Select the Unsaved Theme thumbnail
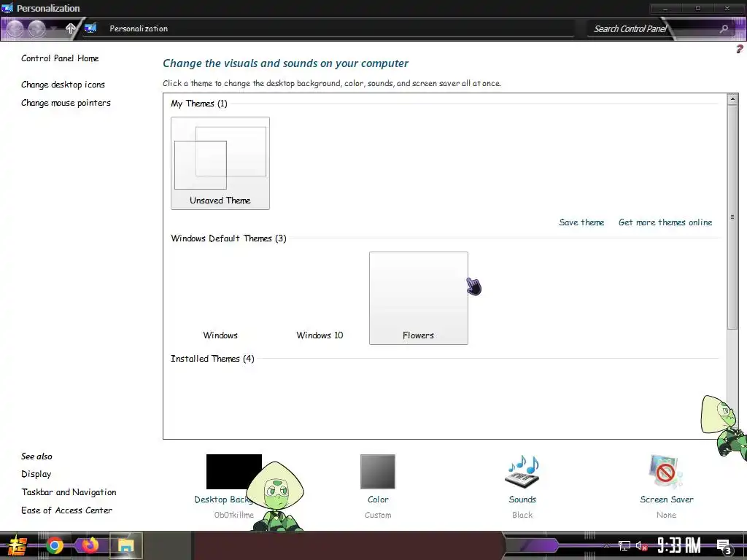Screen dimensions: 747x560 pos(220,163)
